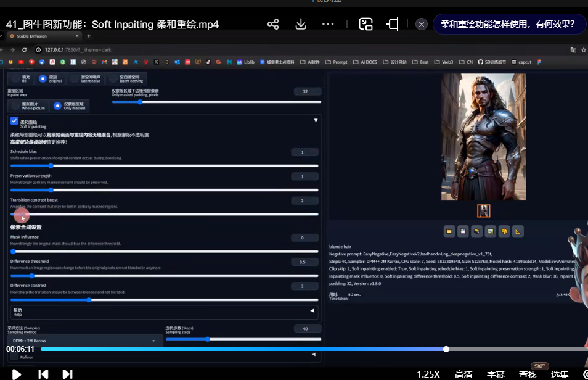Download the video with the download icon

[301, 25]
